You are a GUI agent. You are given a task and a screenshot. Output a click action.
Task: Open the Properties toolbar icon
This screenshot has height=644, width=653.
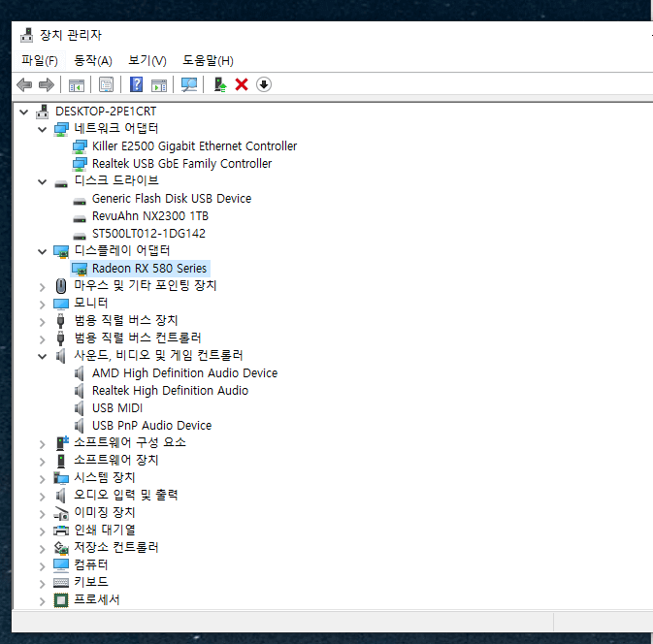(106, 85)
